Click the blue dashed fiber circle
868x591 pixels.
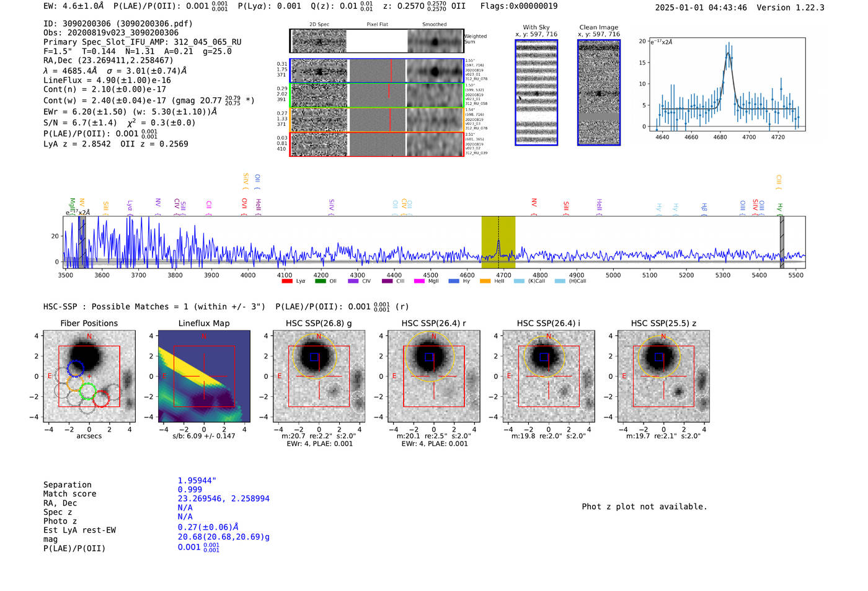click(75, 369)
